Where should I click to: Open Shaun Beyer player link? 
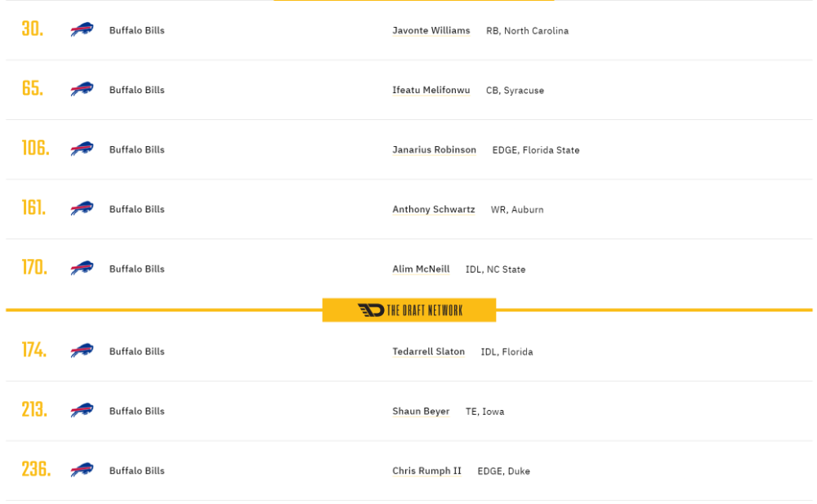pos(421,411)
